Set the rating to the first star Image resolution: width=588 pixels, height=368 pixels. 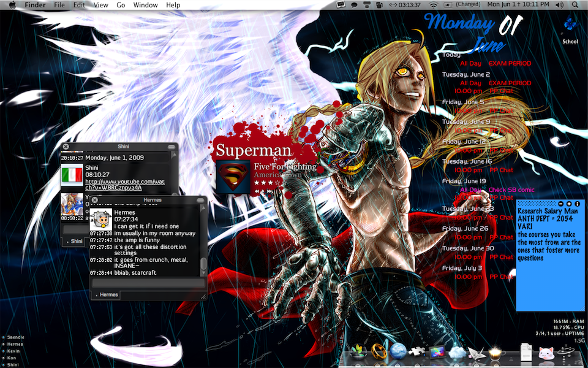(257, 183)
